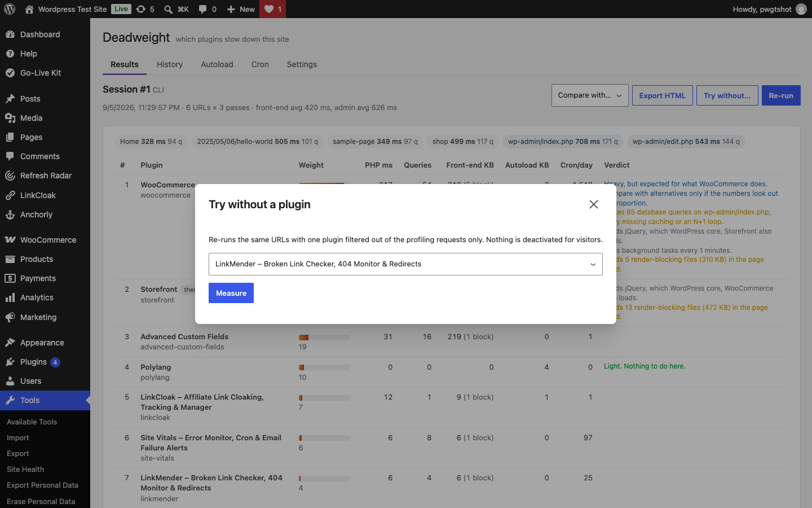The height and width of the screenshot is (508, 812).
Task: Open Export submenu item
Action: (17, 453)
